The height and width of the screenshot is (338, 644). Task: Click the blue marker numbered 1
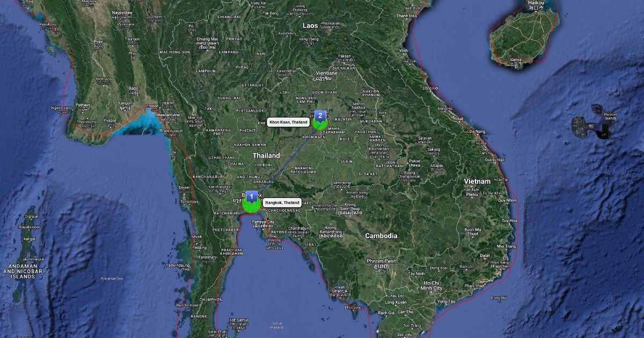pyautogui.click(x=252, y=196)
